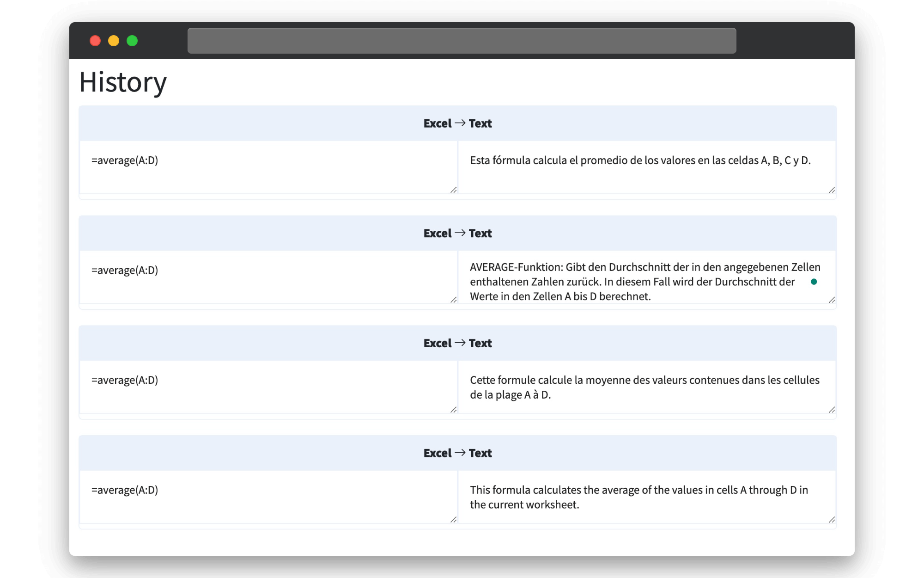
Task: Click the resize handle of Spanish output textarea
Action: point(832,190)
